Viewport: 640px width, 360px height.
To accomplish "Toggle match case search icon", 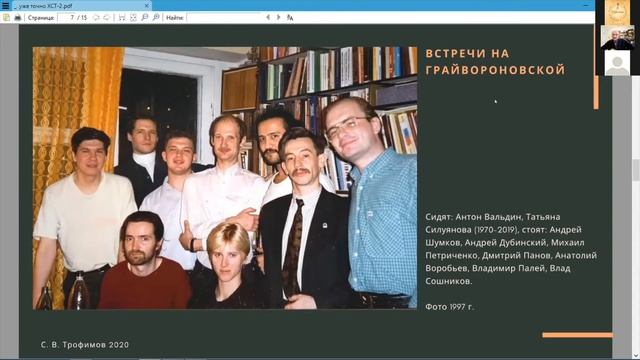I will (290, 18).
